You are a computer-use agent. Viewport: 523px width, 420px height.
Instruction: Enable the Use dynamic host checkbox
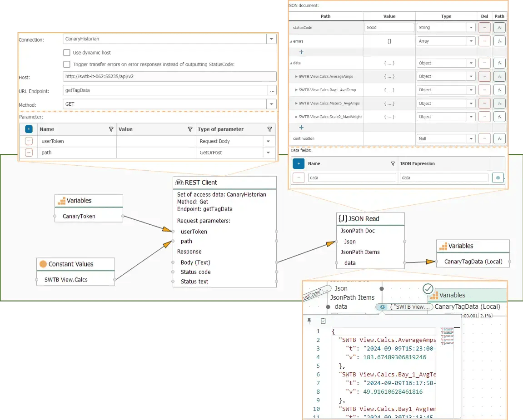coord(67,53)
